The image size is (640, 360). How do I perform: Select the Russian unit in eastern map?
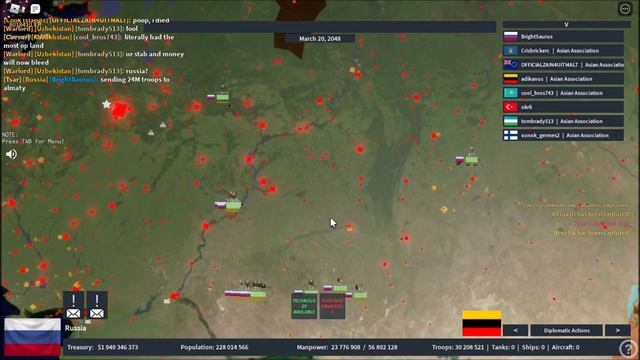[x=467, y=160]
